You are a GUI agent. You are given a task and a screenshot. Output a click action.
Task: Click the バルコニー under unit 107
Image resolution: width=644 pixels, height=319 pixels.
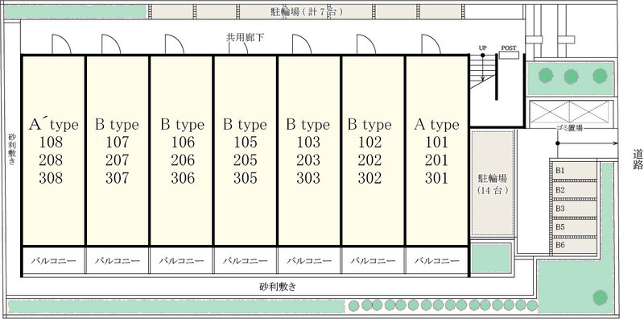[118, 261]
